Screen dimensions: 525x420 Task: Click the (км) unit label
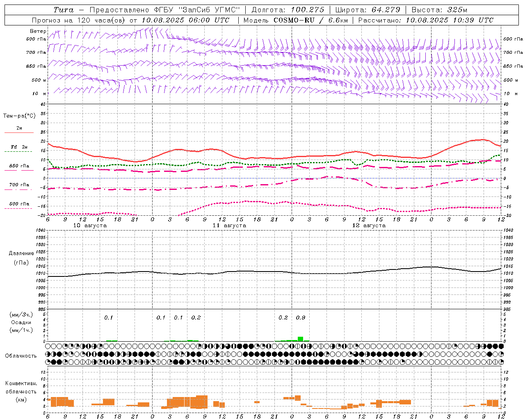(x=21, y=400)
